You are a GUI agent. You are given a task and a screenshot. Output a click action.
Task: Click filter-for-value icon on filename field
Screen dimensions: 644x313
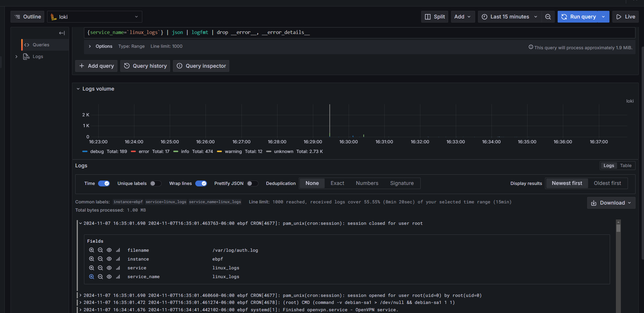coord(92,250)
